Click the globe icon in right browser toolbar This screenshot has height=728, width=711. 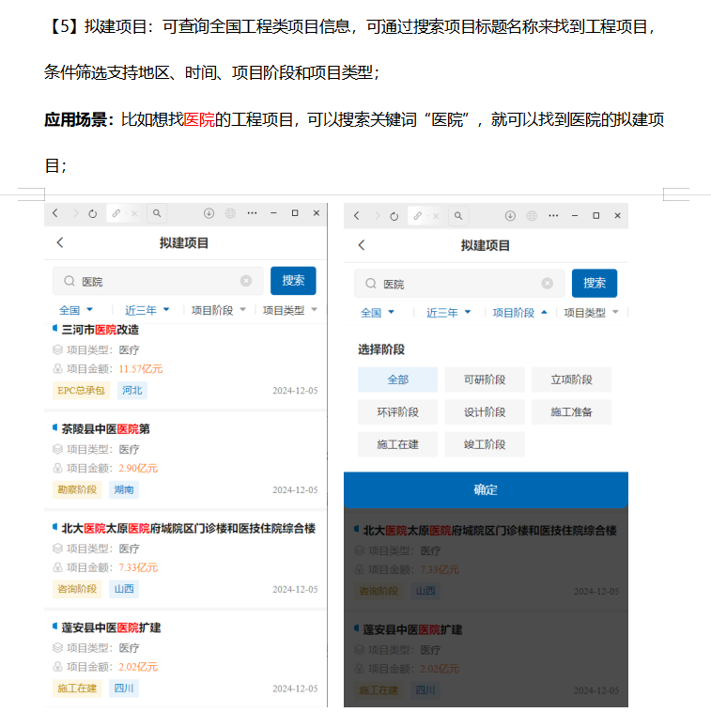tap(531, 216)
